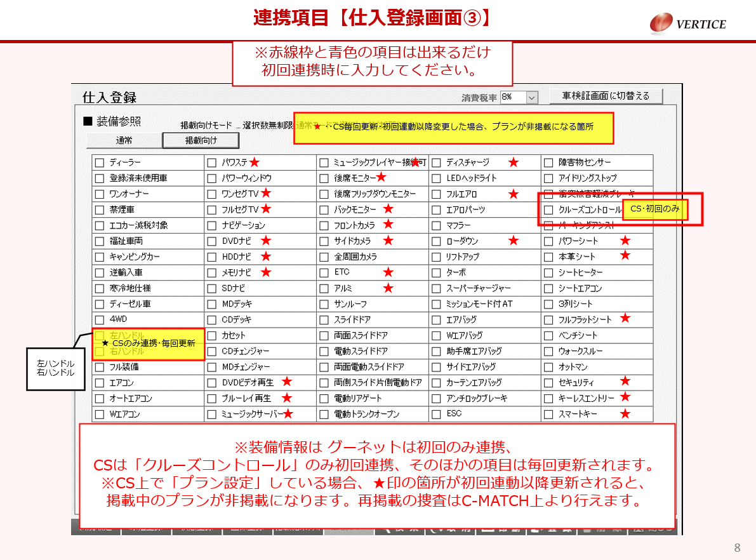Enable the バックモニター checkbox
Screen dimensions: 756x560
324,210
